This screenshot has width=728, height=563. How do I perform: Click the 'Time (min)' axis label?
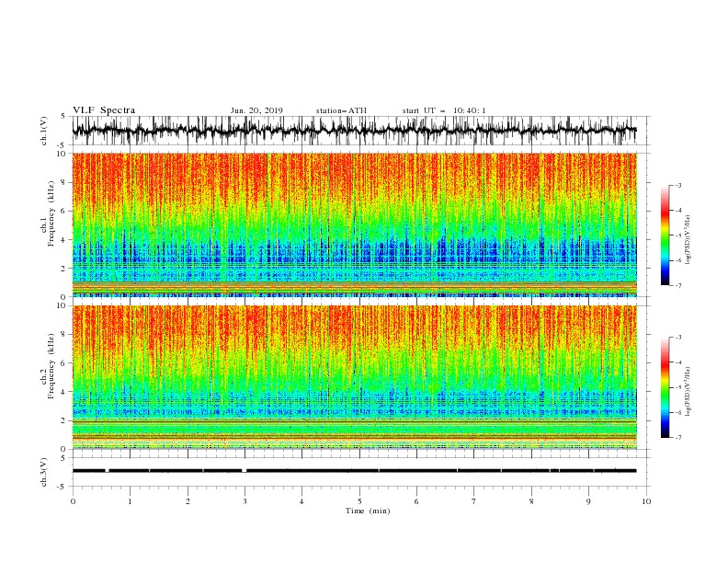368,511
